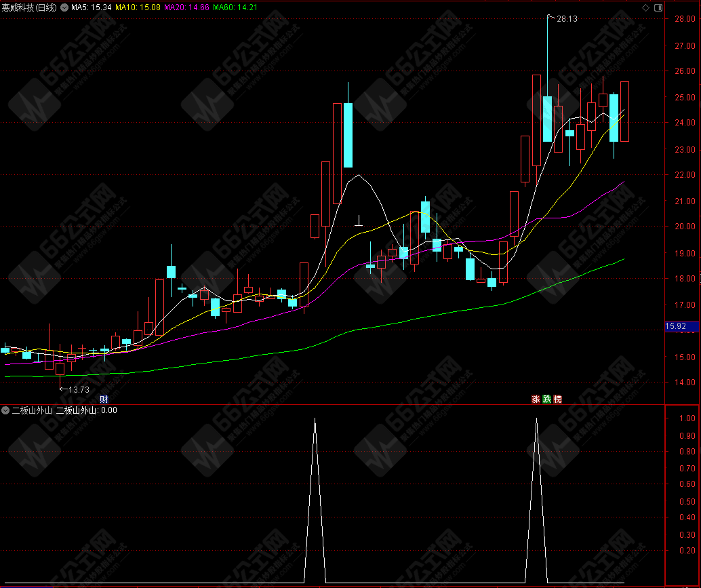
Task: Select the candle at the 13.73 low
Action: (60, 368)
